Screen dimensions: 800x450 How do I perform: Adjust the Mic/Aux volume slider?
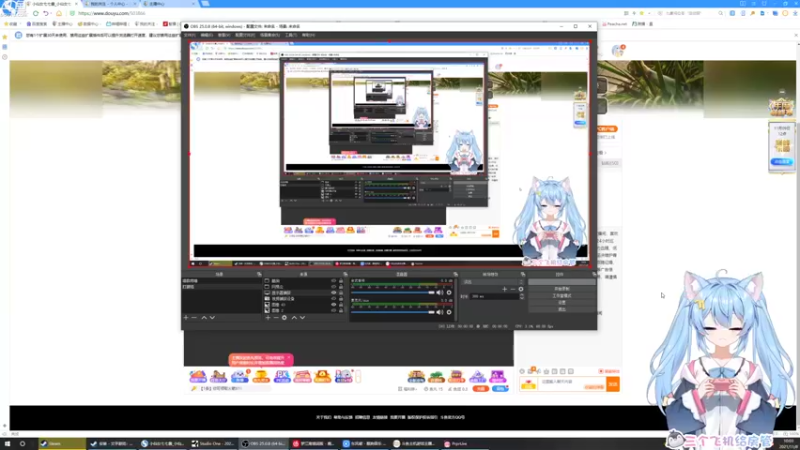coord(393,312)
